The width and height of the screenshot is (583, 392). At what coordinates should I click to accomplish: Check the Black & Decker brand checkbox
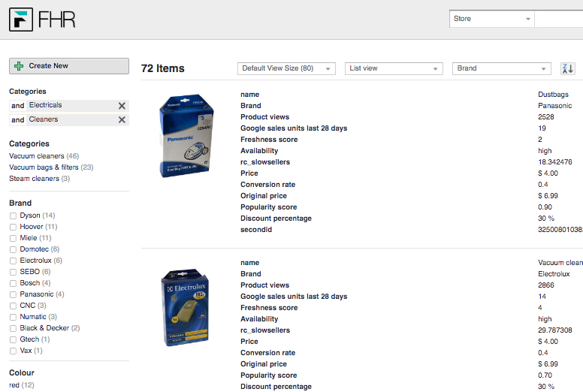(13, 328)
